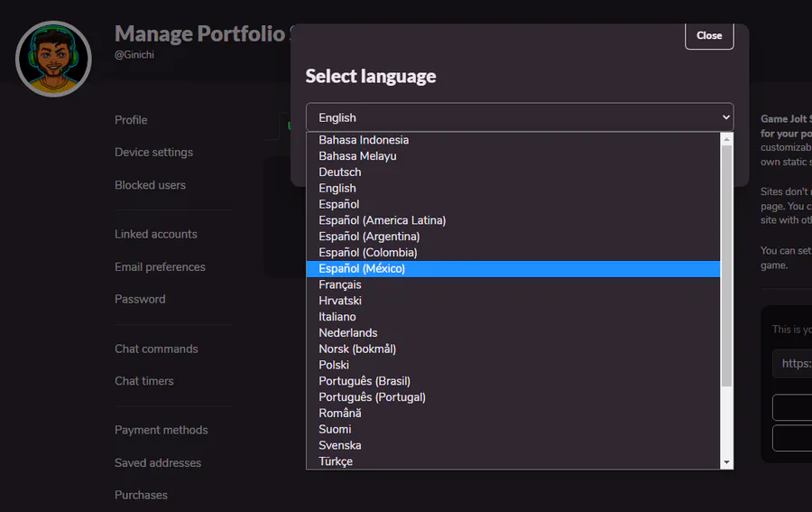The width and height of the screenshot is (812, 512).
Task: Go to Blocked users page
Action: point(150,185)
